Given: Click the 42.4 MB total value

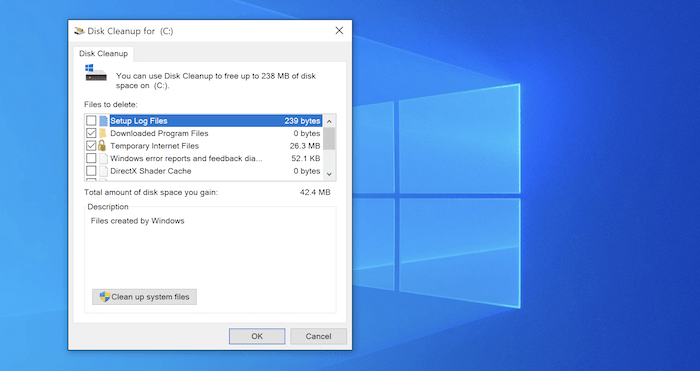Looking at the screenshot, I should [x=315, y=192].
